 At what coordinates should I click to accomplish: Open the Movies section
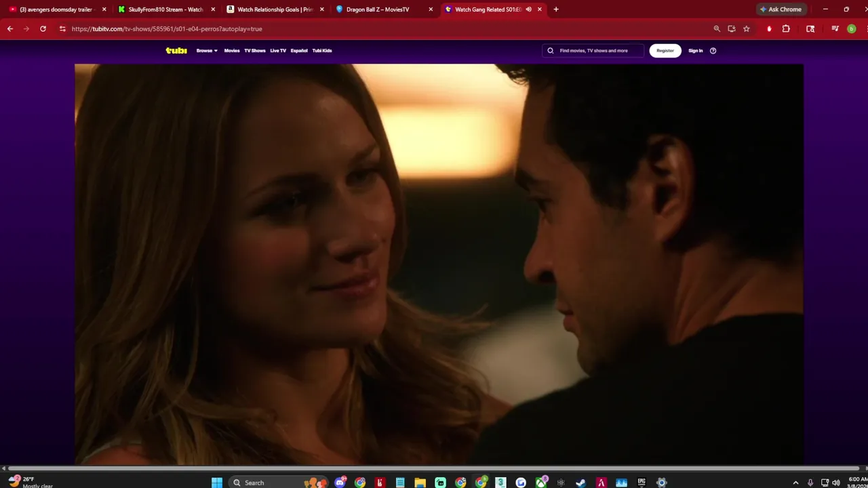[x=232, y=51]
